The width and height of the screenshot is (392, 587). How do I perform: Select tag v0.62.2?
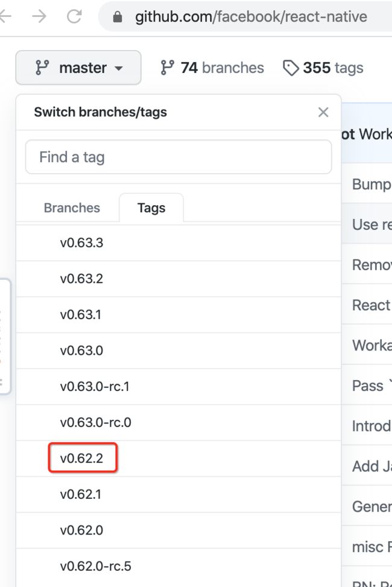(x=179, y=458)
